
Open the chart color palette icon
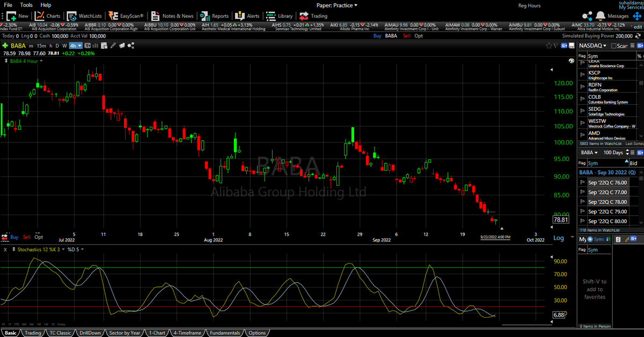point(571,61)
